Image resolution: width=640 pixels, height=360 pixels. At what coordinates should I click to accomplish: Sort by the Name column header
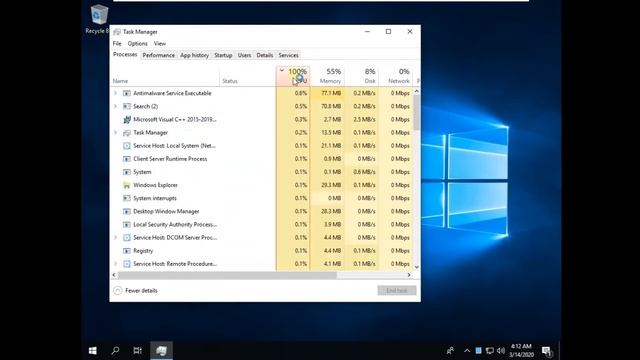[x=165, y=76]
